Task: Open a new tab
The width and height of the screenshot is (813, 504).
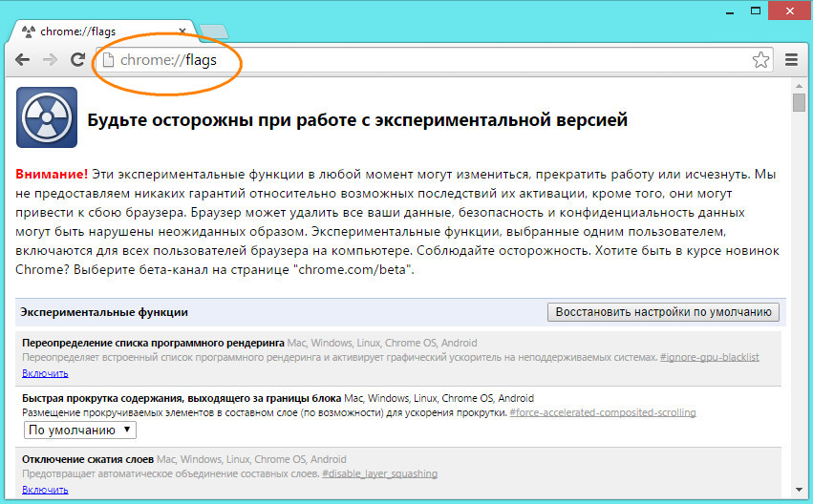Action: [214, 31]
